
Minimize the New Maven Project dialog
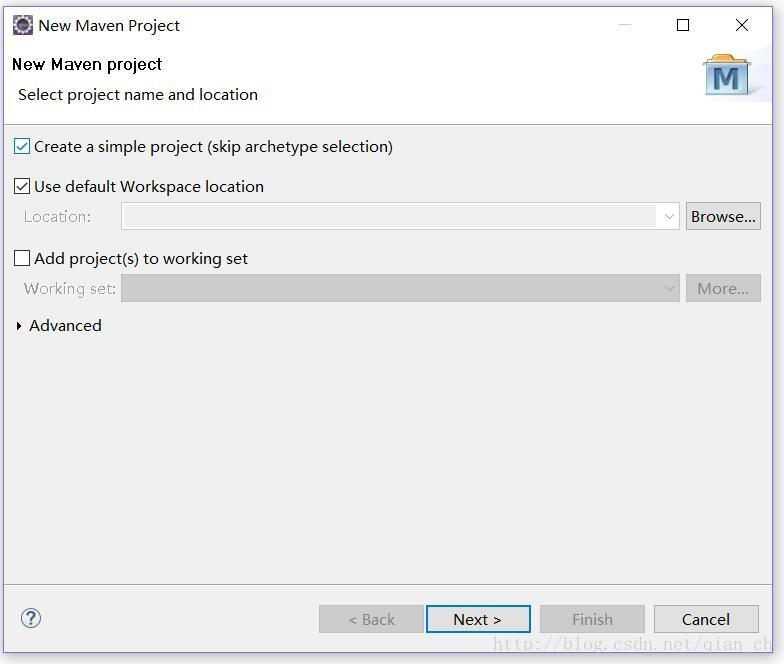click(625, 25)
